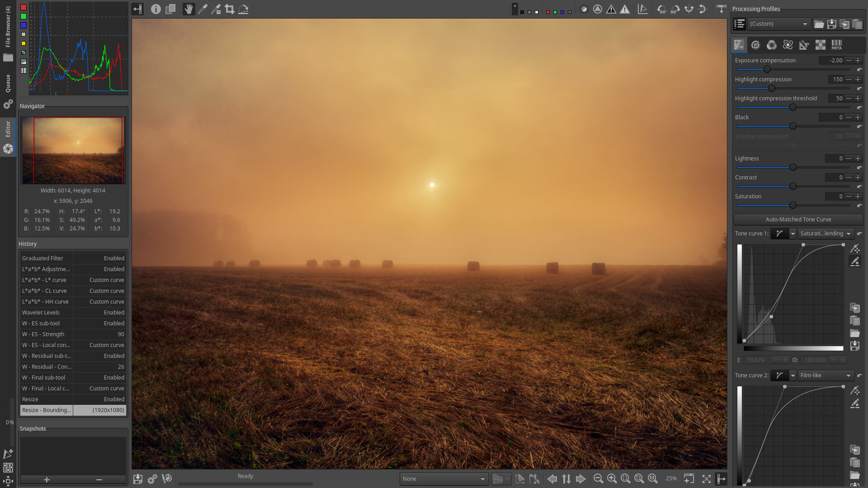The width and height of the screenshot is (868, 488).
Task: Select the color picker tool
Action: pyautogui.click(x=203, y=9)
